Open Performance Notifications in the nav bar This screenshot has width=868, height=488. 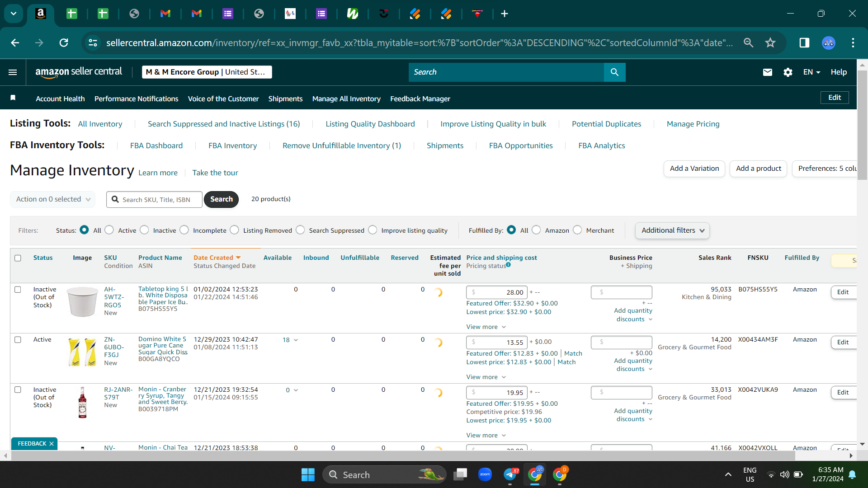136,99
